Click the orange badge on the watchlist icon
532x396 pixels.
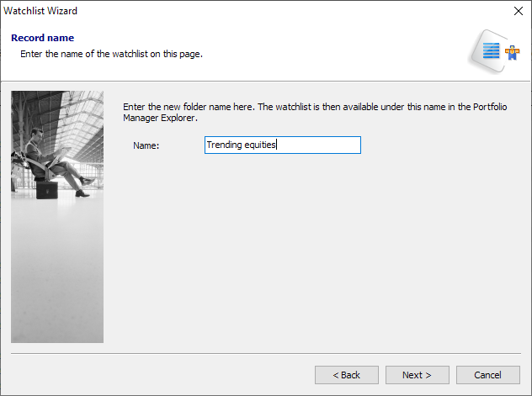coord(511,51)
